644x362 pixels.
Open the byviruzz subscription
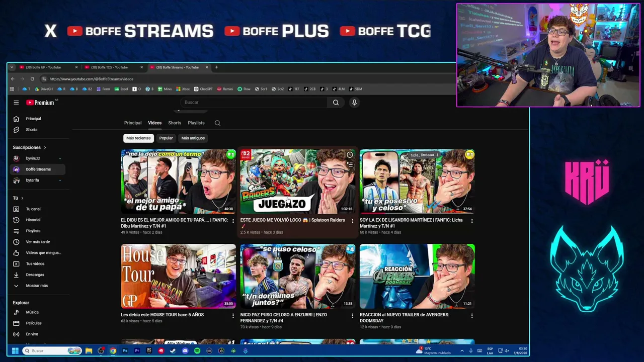tap(38, 158)
